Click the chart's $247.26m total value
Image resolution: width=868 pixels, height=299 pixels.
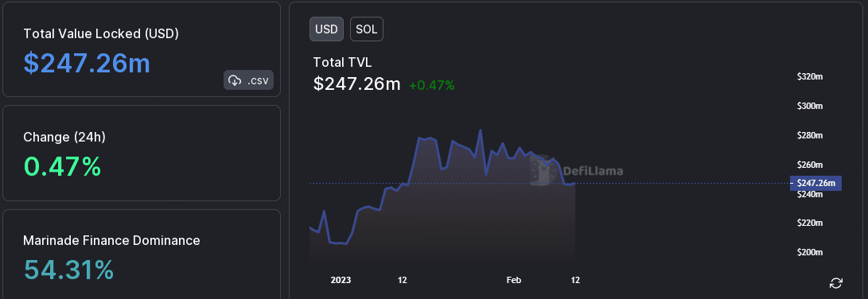pos(357,84)
